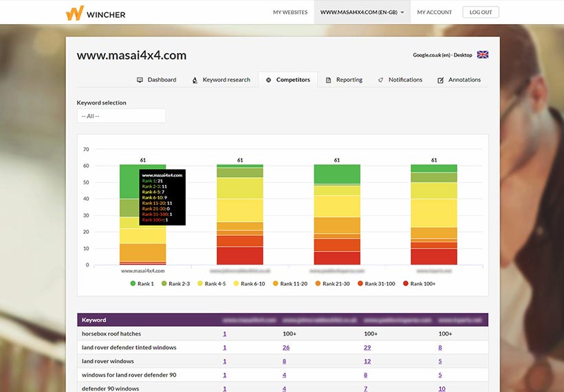Click the Google.co.uk (en) - Desktop label

coord(442,55)
